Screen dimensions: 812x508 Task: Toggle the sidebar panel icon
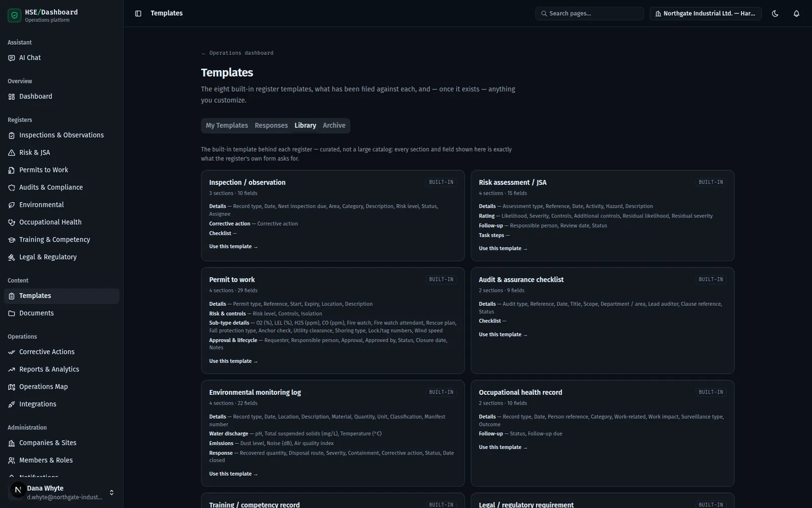coord(138,14)
